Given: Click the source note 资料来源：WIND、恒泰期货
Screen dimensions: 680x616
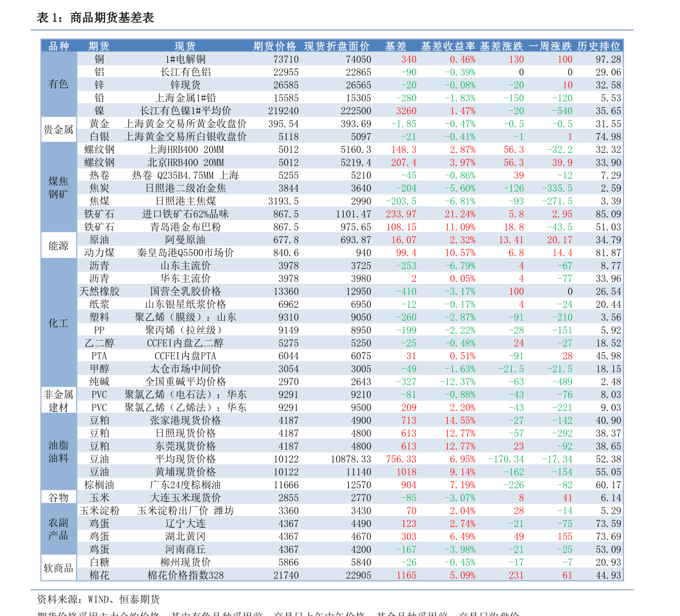Looking at the screenshot, I should coord(98,599).
